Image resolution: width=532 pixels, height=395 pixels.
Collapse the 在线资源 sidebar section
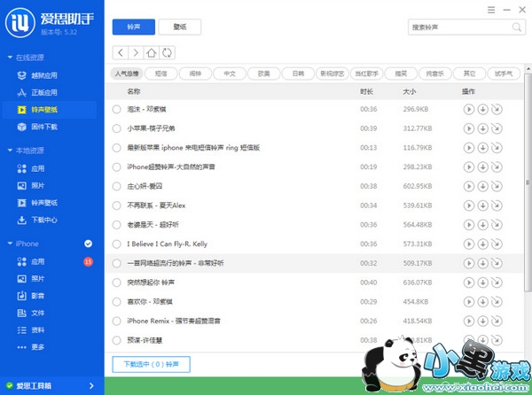7,58
